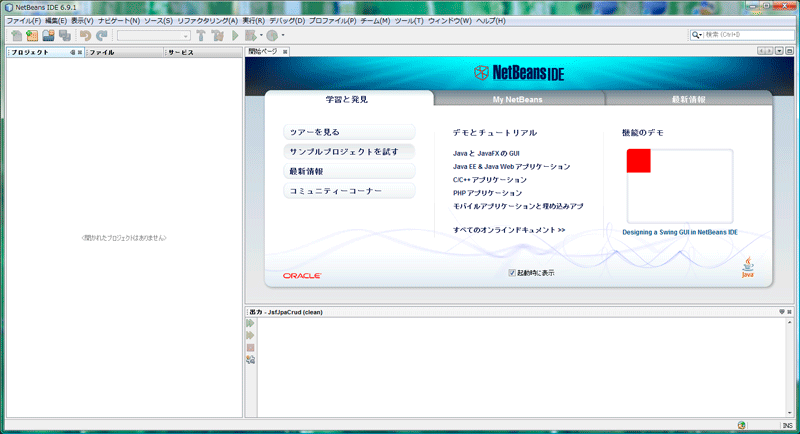The image size is (800, 434).
Task: Click the New File toolbar icon
Action: tap(16, 36)
